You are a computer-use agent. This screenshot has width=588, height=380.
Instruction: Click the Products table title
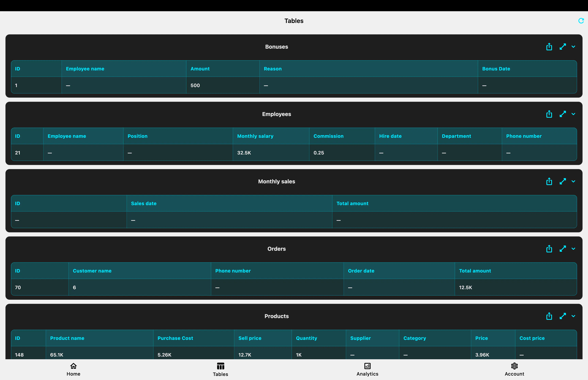click(277, 316)
